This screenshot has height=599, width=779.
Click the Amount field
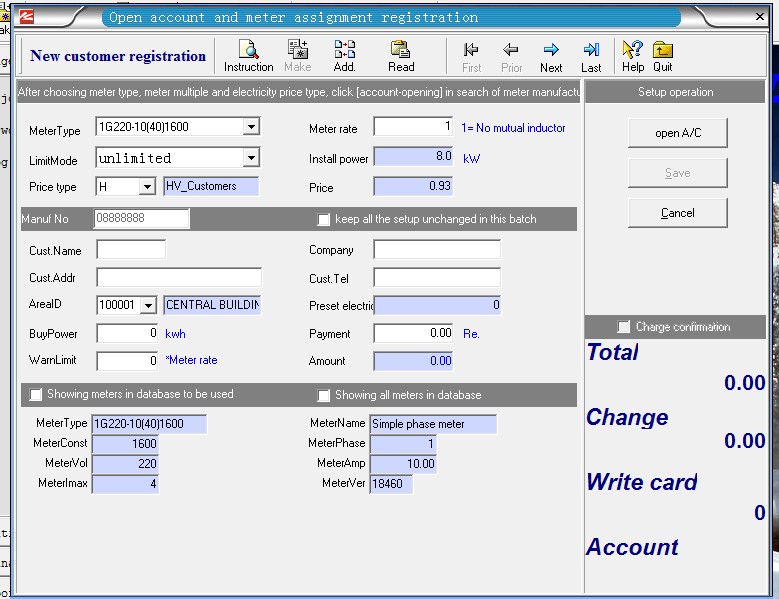[413, 361]
